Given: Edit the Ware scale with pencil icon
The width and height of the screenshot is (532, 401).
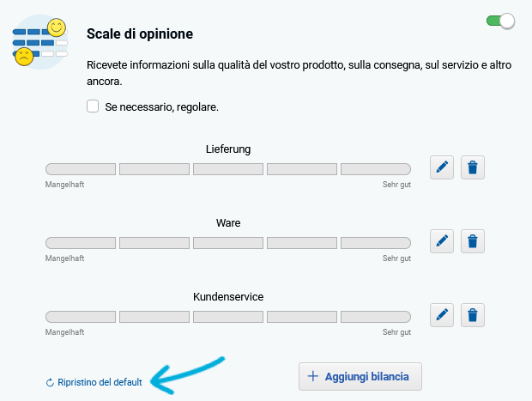Looking at the screenshot, I should 441,241.
